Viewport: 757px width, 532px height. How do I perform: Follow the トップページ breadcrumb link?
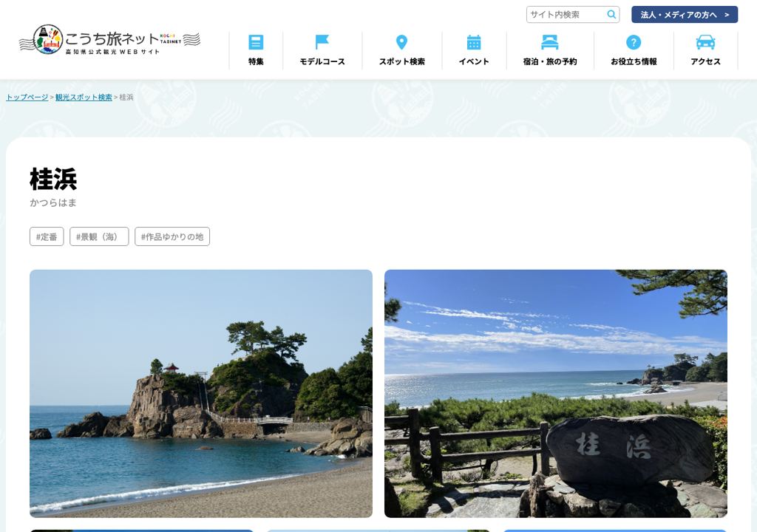point(27,98)
